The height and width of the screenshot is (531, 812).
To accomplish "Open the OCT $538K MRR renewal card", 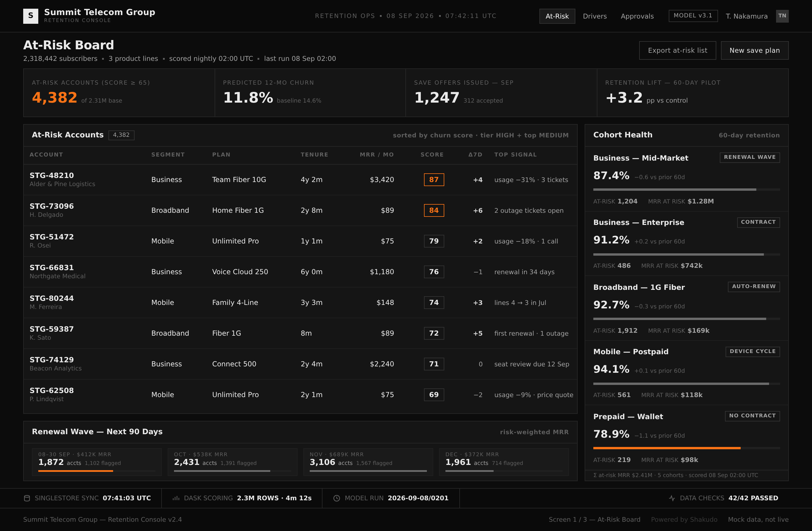I will click(x=232, y=462).
